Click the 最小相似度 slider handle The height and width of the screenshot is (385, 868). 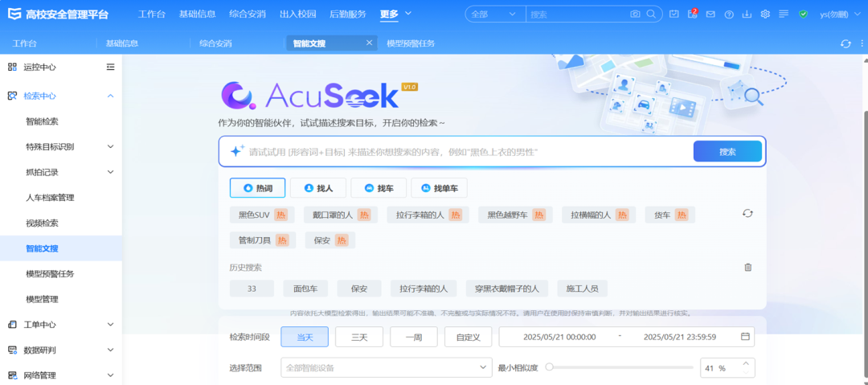point(549,367)
